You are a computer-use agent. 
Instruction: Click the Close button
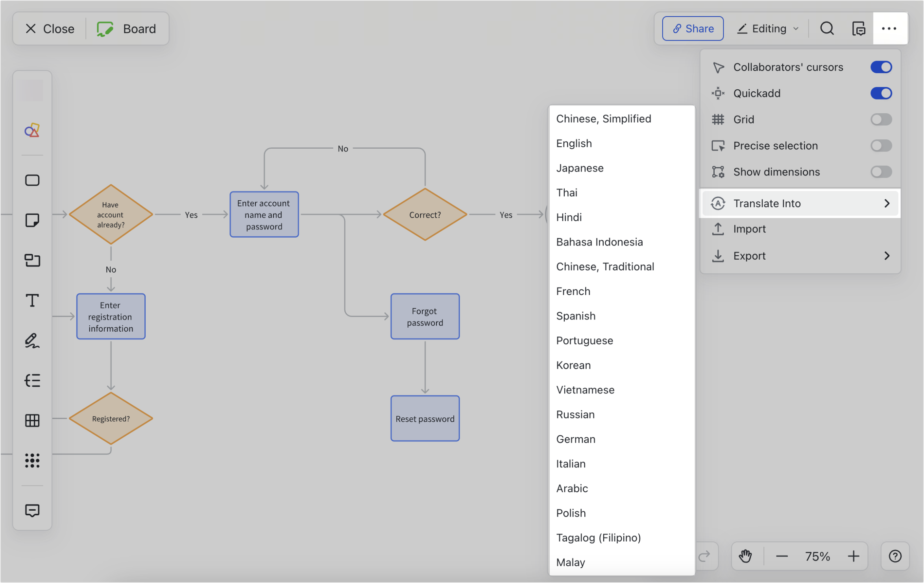[50, 28]
